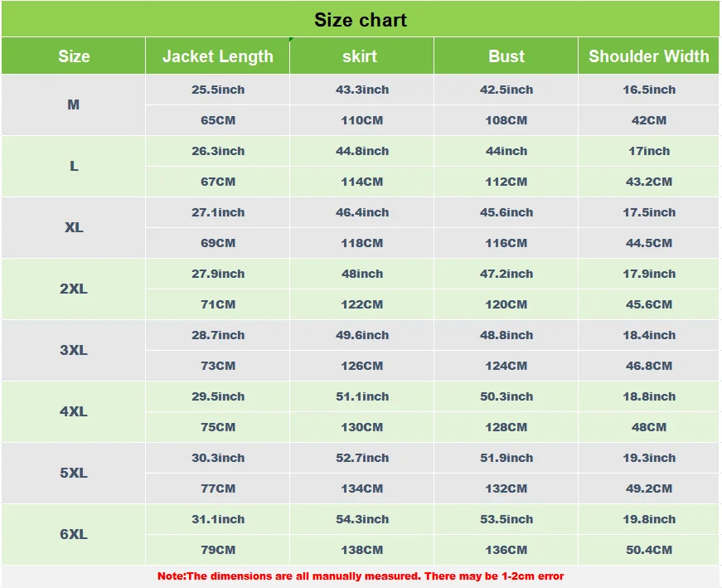Click the Jacket Length column header
Image resolution: width=722 pixels, height=588 pixels.
coord(217,56)
